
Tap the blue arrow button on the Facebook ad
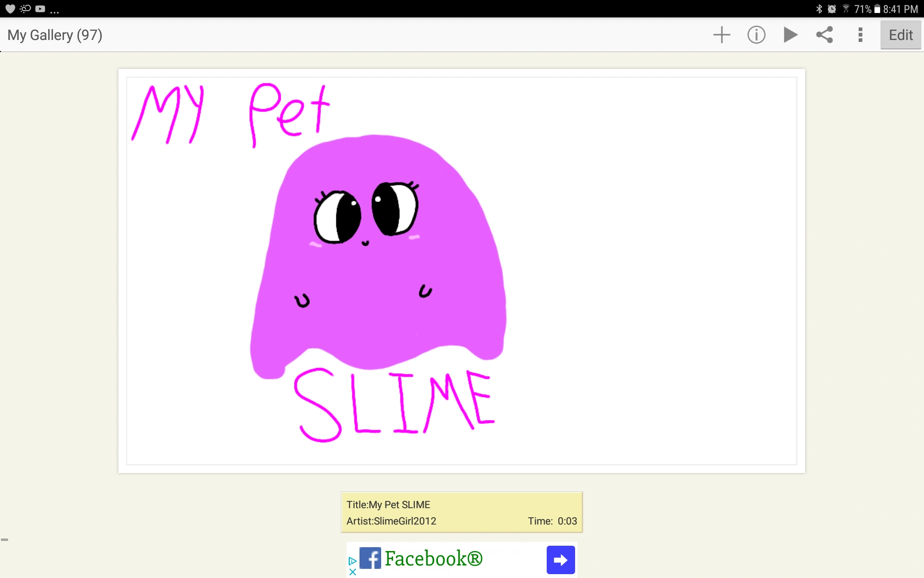coord(560,560)
